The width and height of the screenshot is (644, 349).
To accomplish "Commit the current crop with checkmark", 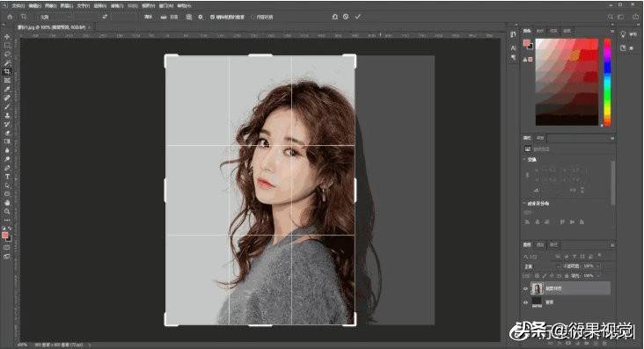I will (x=358, y=17).
